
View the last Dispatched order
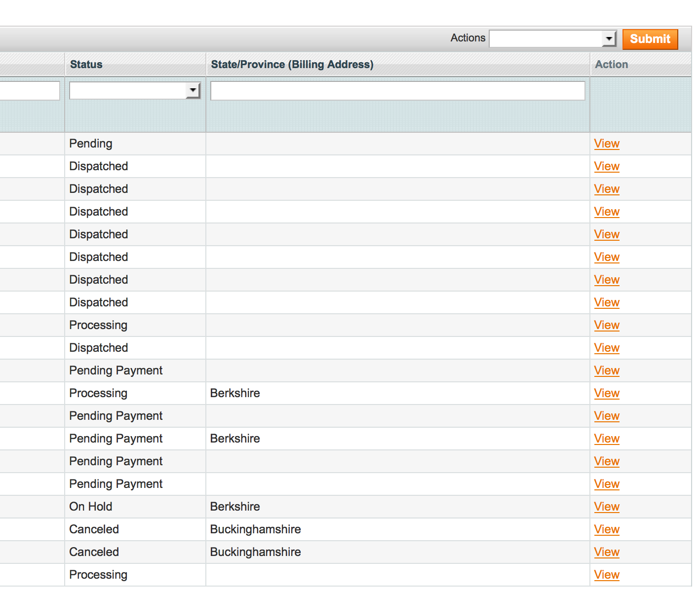(606, 347)
